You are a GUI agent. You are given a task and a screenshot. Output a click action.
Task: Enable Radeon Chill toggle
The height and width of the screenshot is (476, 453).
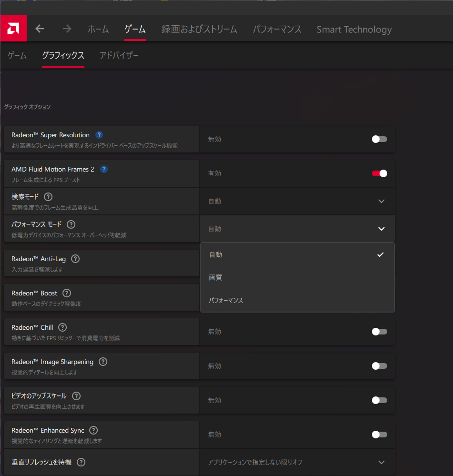tap(379, 332)
